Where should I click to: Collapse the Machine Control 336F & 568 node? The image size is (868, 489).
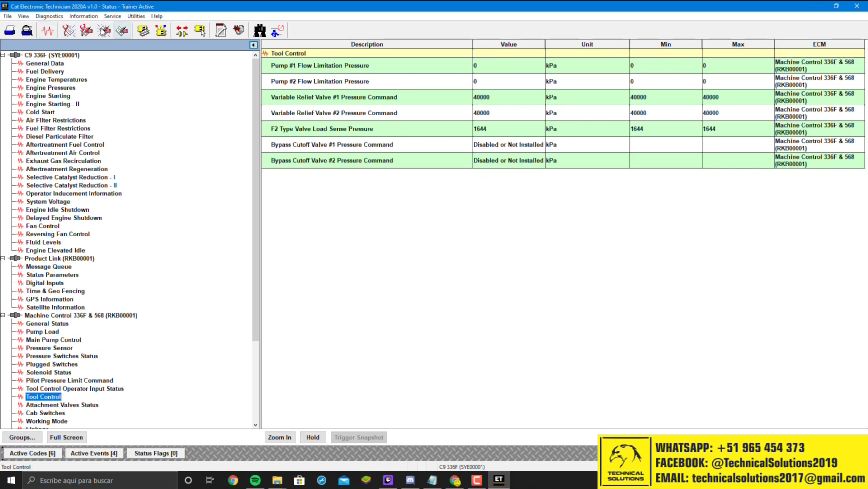coord(4,315)
